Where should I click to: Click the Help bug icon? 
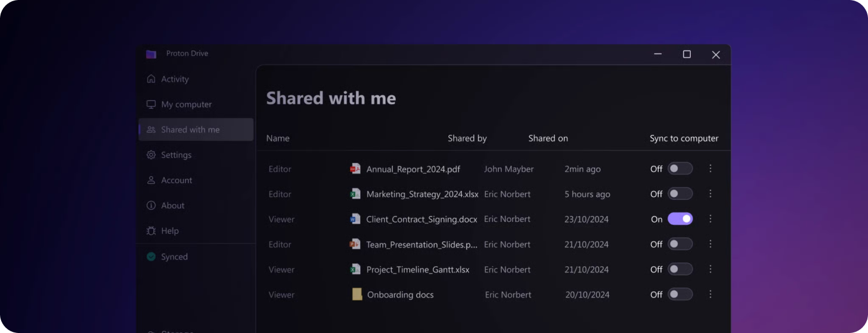pos(151,231)
